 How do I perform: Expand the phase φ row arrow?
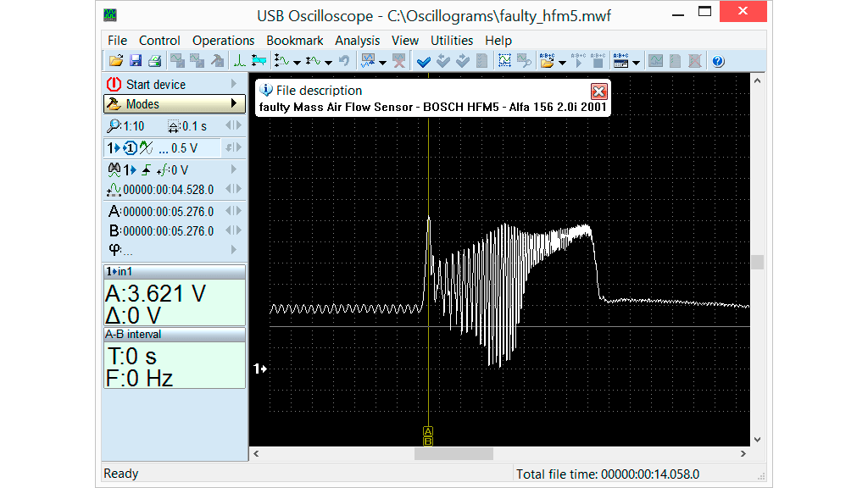pos(234,250)
